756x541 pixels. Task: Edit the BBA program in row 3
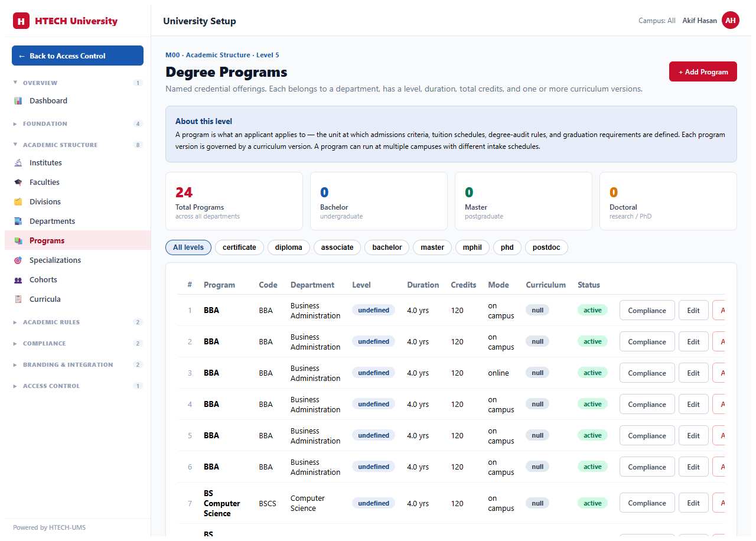coord(693,373)
